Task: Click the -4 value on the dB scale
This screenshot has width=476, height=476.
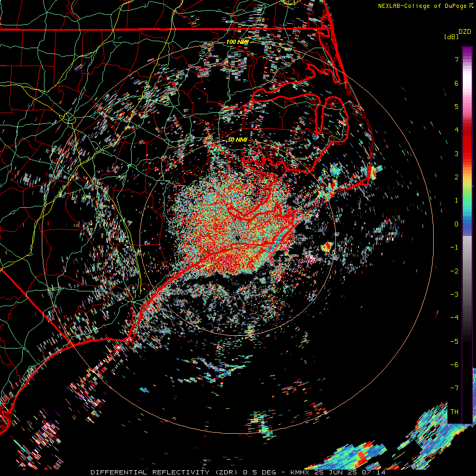Action: tap(454, 318)
